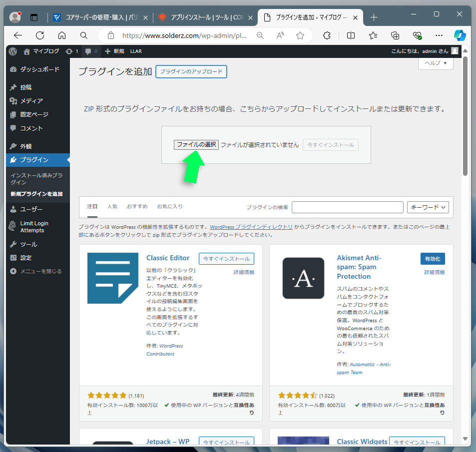Click the zoom-out magnifier in the address bar
The height and width of the screenshot is (452, 476).
click(260, 35)
